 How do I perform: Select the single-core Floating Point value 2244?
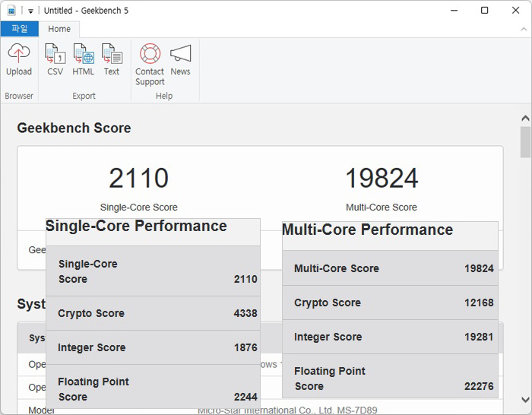pos(245,397)
